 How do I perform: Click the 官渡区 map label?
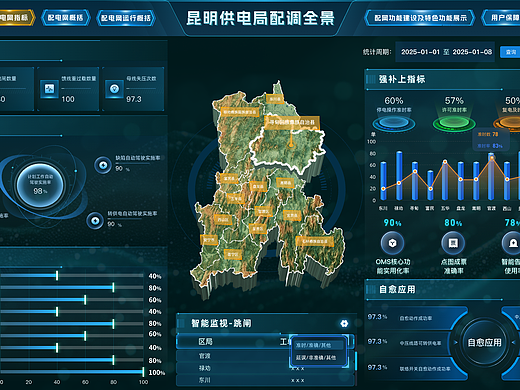263,211
